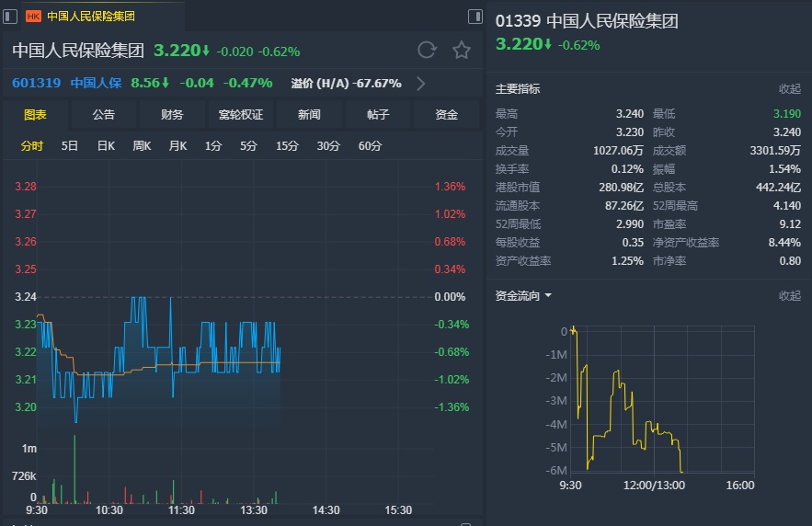812x526 pixels.
Task: Click the 市盈率 value 9.12
Action: tap(790, 224)
